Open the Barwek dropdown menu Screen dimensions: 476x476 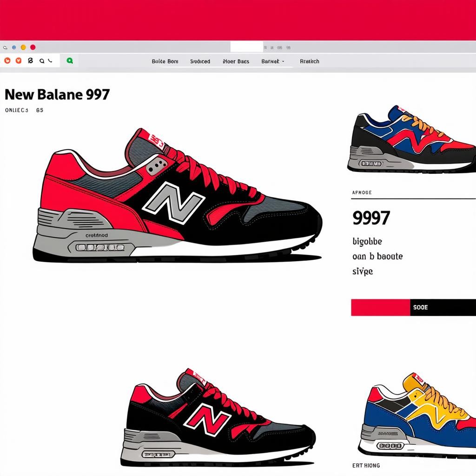tap(273, 61)
